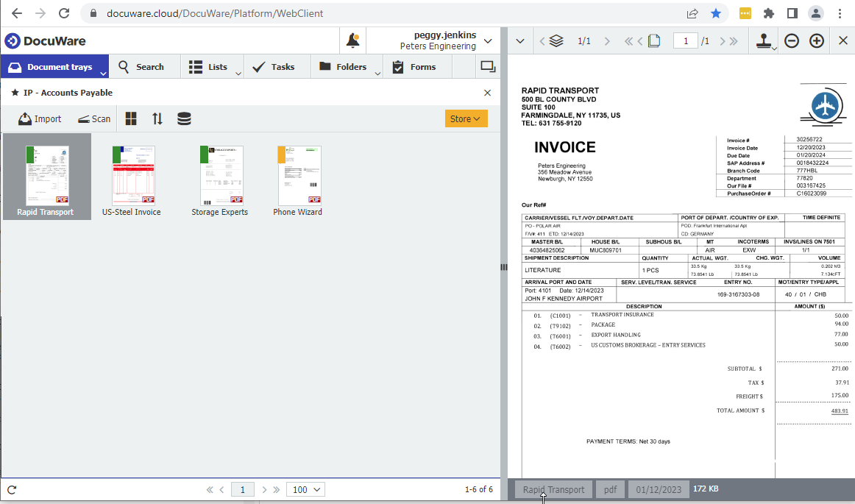Go to next page of tray list

coord(264,489)
